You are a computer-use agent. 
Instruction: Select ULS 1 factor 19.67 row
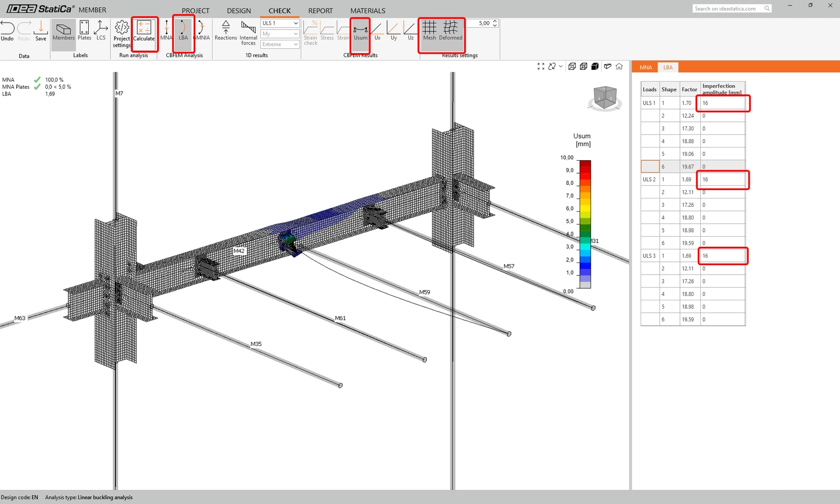(x=693, y=166)
